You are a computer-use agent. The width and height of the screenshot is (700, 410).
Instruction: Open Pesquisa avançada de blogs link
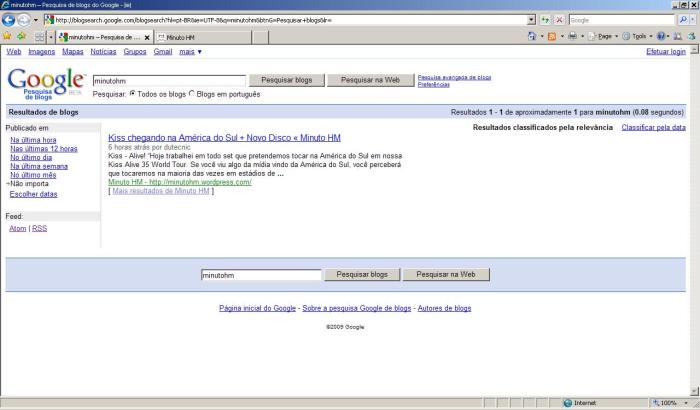(x=454, y=77)
